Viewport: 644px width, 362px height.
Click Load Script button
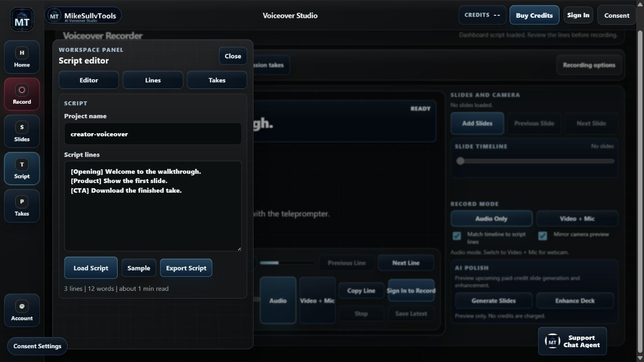point(91,268)
